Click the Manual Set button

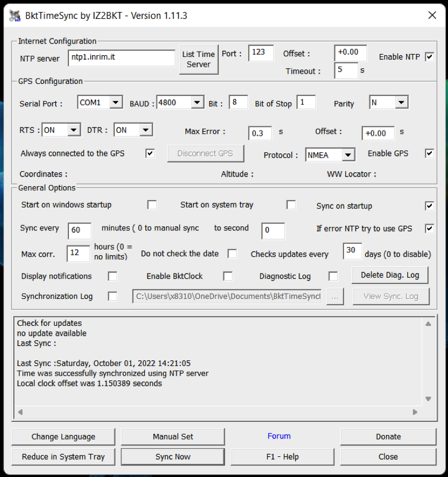[x=173, y=437]
